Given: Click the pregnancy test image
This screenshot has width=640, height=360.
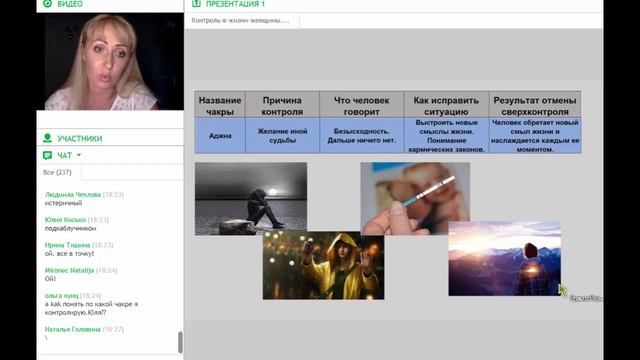Looking at the screenshot, I should [415, 198].
